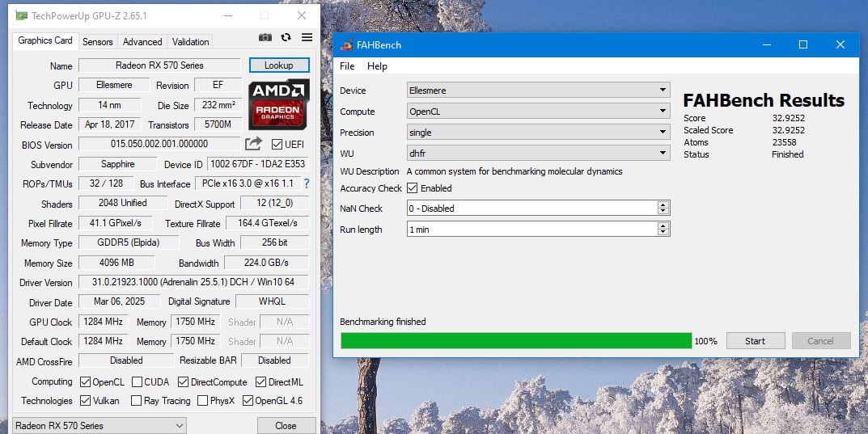Click the Digital Signature value WHQL
The image size is (868, 434).
[x=273, y=301]
